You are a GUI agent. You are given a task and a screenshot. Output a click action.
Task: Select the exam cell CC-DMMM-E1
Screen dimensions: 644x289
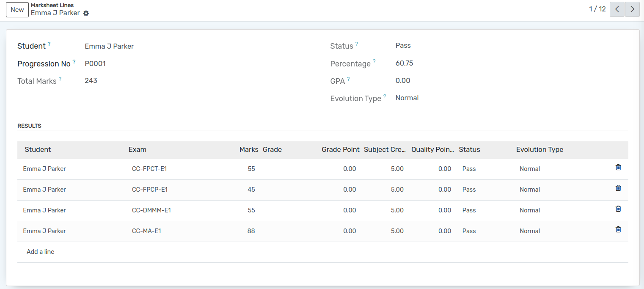pyautogui.click(x=151, y=210)
